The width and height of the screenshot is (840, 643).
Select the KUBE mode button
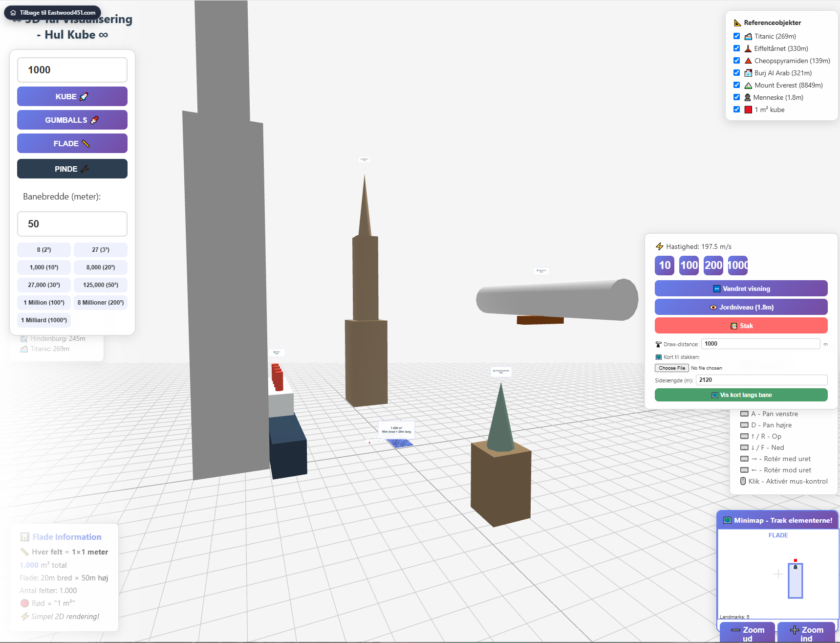[72, 96]
